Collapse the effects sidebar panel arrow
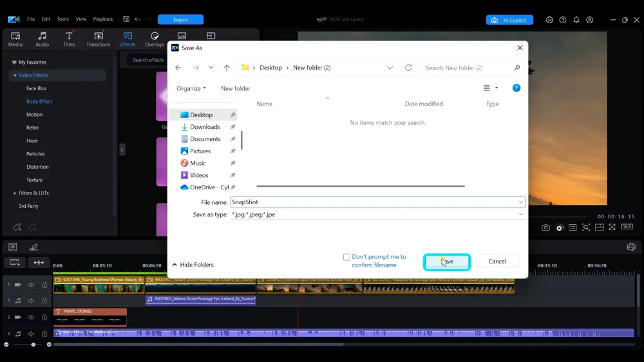The width and height of the screenshot is (644, 362). [x=122, y=149]
